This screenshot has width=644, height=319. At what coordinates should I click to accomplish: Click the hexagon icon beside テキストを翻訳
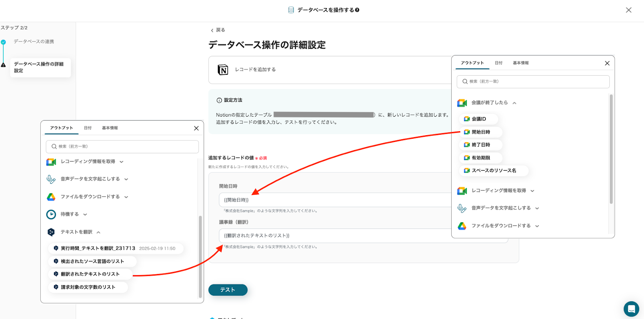point(51,232)
